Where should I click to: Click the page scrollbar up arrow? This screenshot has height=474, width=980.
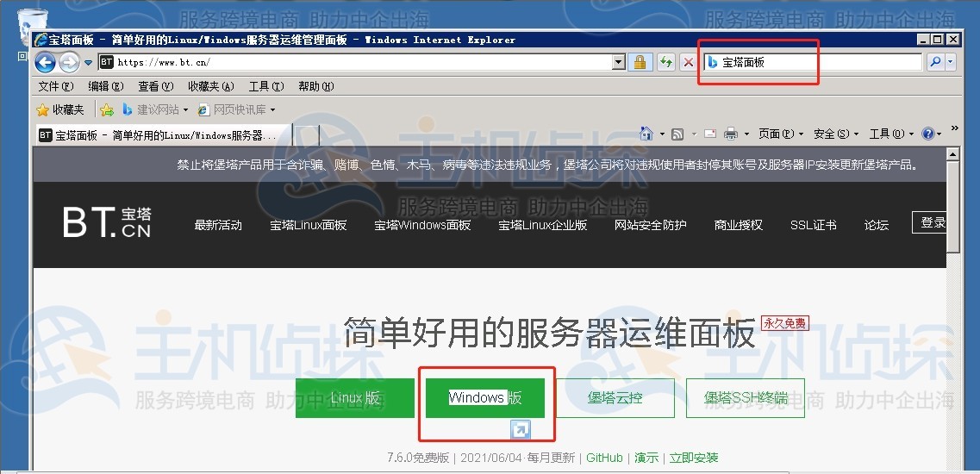pyautogui.click(x=952, y=153)
